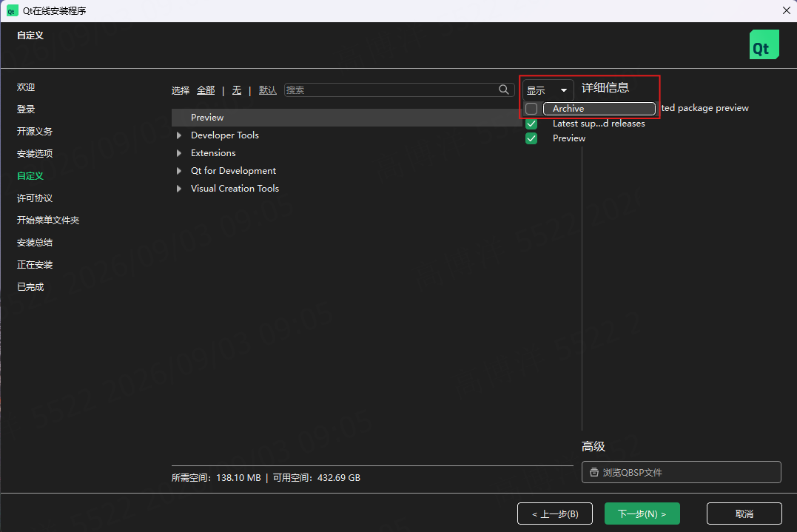
Task: Click 正在安装 step in sidebar
Action: (35, 265)
